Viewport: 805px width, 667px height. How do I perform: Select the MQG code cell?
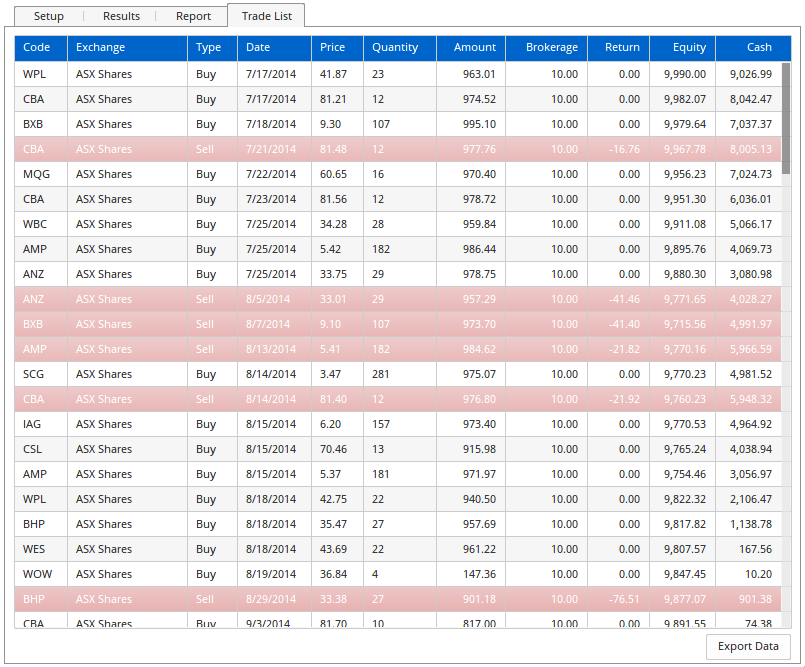pos(41,174)
